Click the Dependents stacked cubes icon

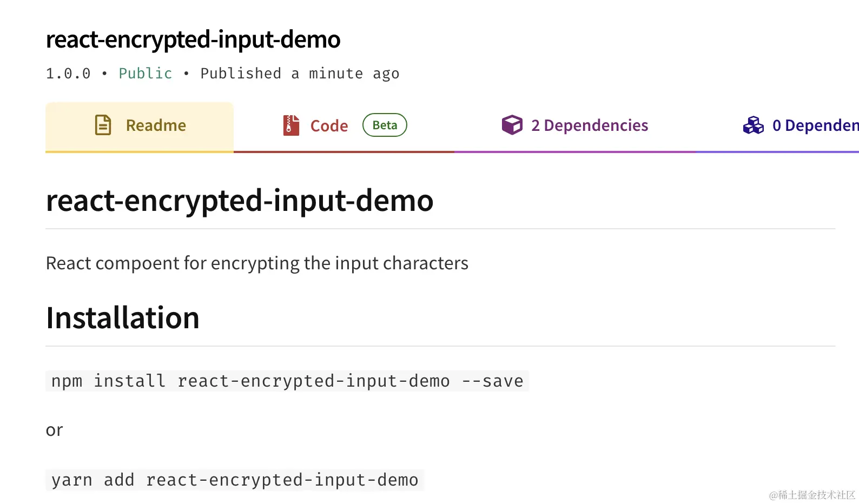tap(753, 125)
